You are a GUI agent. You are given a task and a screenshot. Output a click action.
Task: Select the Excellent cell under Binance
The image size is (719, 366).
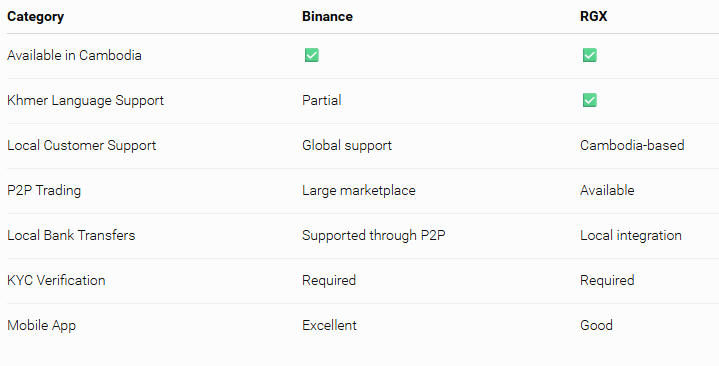[329, 325]
